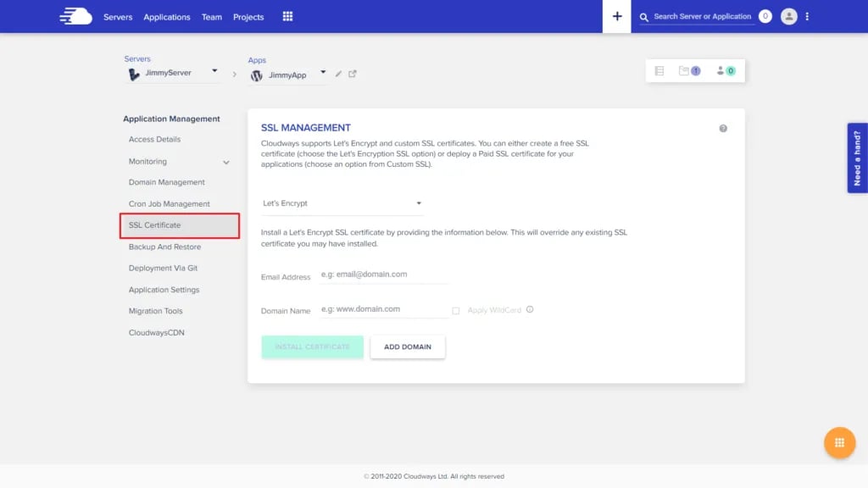This screenshot has height=488, width=868.
Task: Open the Applications menu in the navbar
Action: 166,16
